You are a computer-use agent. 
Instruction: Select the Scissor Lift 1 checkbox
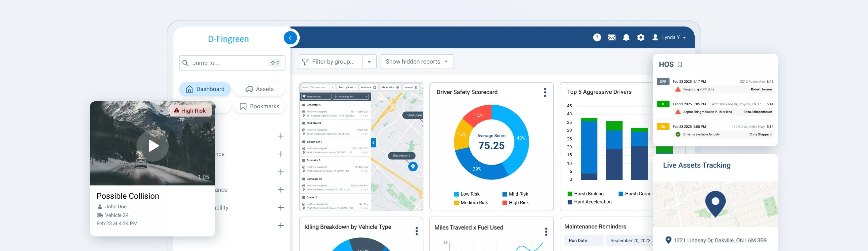tap(304, 142)
